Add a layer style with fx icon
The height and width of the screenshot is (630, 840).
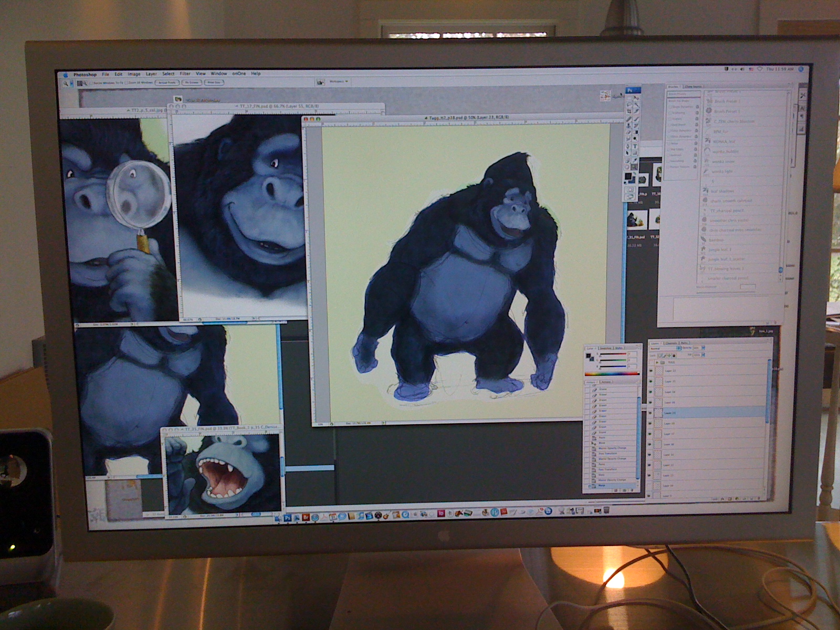(722, 498)
